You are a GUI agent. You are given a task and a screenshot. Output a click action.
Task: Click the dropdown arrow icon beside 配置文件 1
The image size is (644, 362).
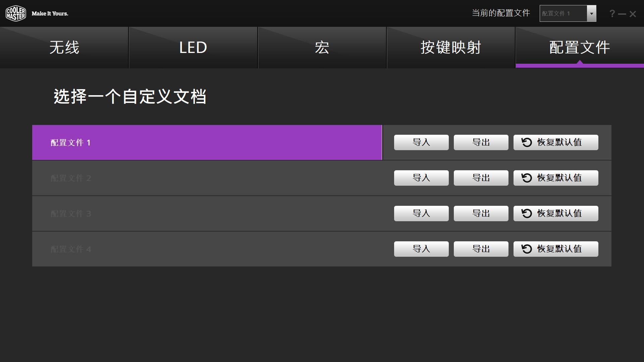coord(592,13)
